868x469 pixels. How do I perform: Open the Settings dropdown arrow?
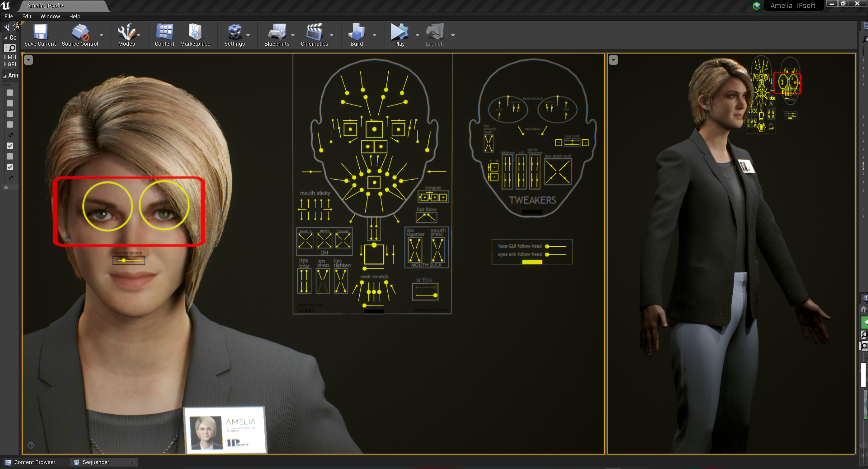(248, 35)
